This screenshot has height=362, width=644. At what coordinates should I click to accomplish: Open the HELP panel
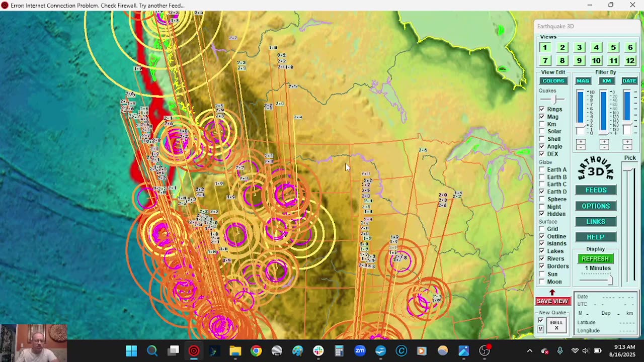tap(596, 237)
